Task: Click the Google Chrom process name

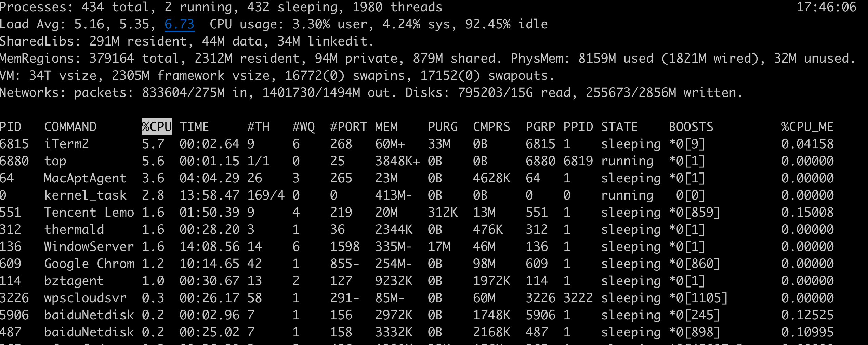Action: [x=89, y=264]
